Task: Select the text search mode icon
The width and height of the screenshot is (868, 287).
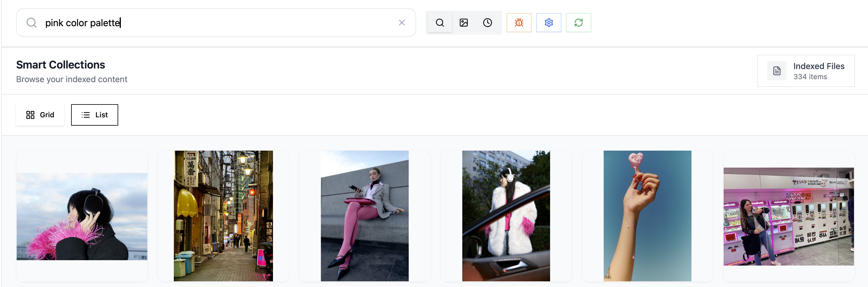Action: pos(439,23)
